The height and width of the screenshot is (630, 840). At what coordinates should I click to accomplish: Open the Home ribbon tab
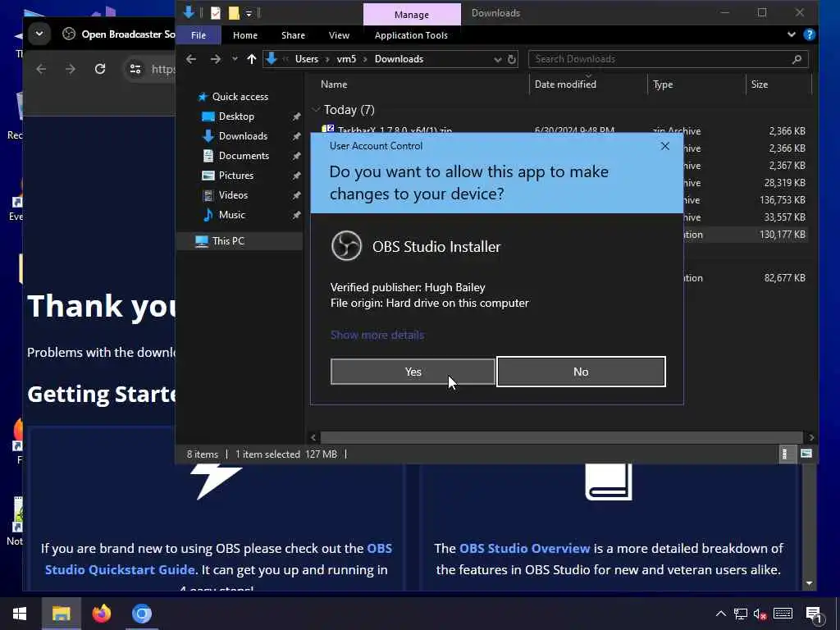tap(244, 35)
